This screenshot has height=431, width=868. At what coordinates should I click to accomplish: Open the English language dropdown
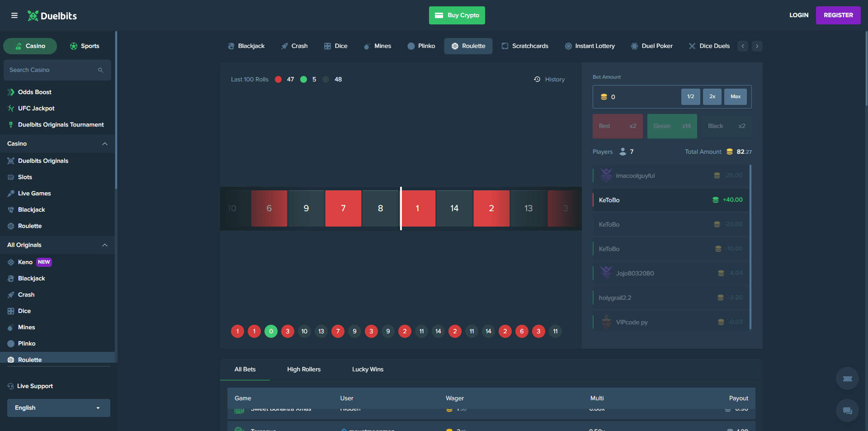pos(59,408)
